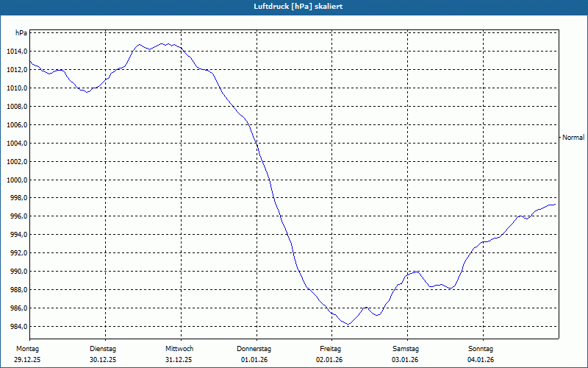Select the date 01.01.26

[x=254, y=360]
